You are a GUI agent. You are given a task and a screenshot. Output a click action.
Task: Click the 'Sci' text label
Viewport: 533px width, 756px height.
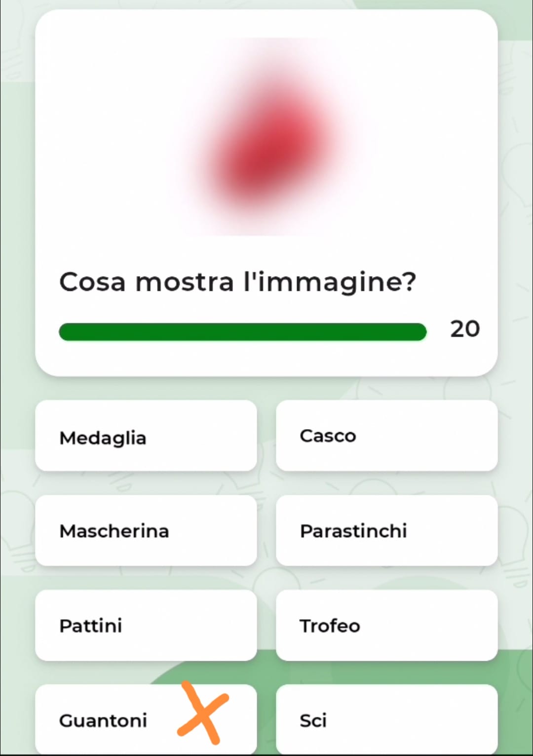pos(313,720)
